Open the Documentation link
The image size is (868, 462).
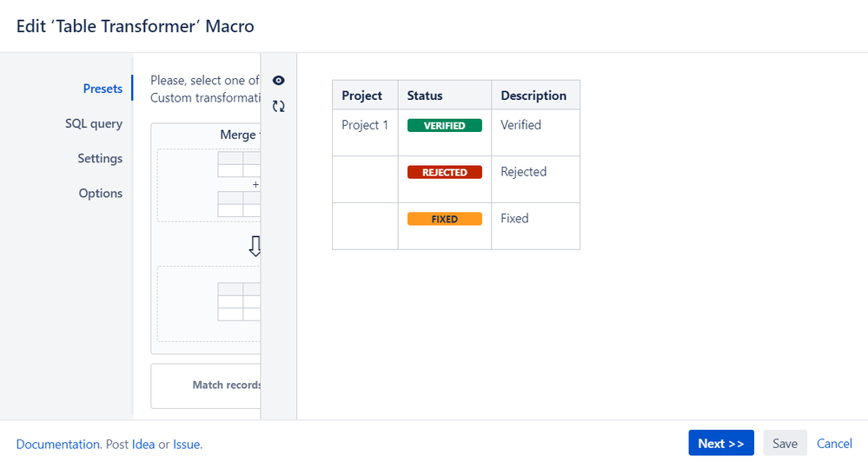click(58, 444)
